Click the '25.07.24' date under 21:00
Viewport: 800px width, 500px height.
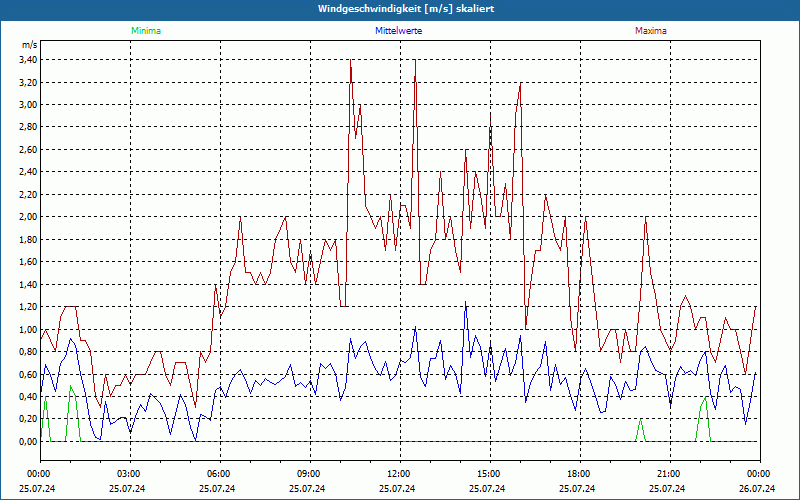[667, 488]
